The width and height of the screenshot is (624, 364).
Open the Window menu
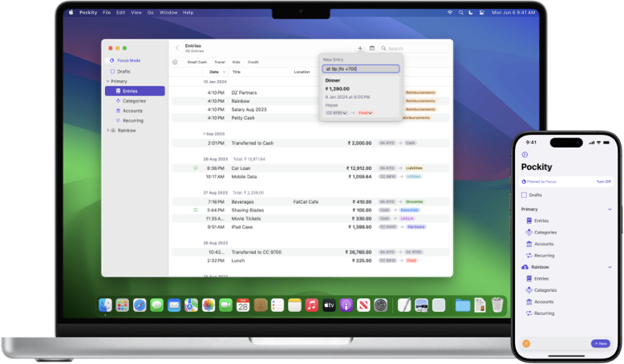point(168,13)
